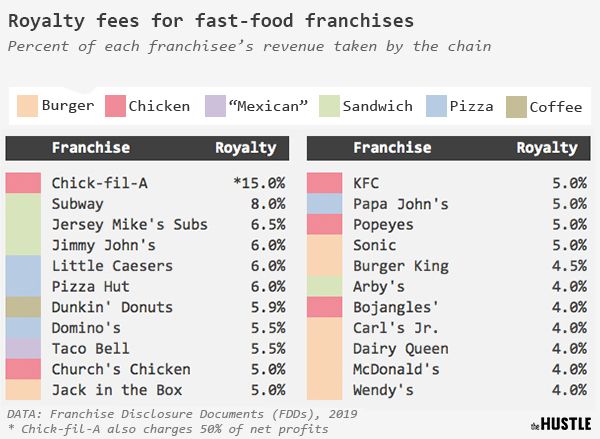Click the right Royalty column header
600x439 pixels.
tap(547, 148)
